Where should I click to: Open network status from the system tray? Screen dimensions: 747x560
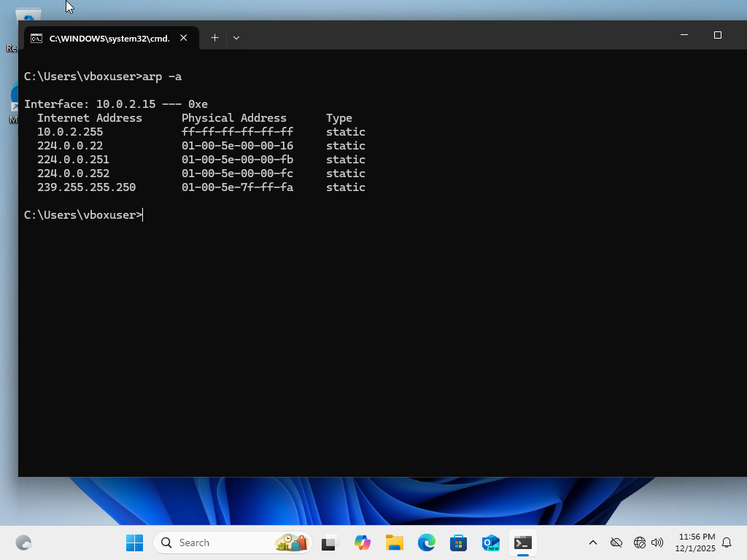pos(640,542)
